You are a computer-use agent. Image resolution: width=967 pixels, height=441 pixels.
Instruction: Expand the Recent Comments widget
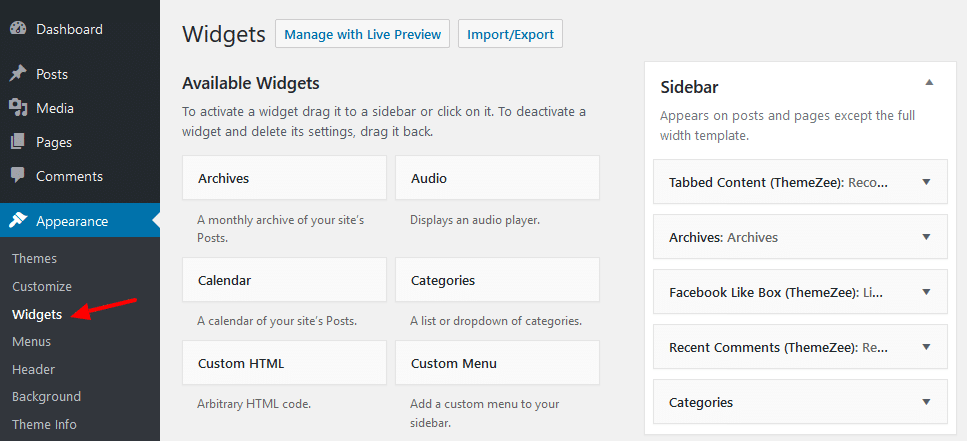[x=926, y=347]
